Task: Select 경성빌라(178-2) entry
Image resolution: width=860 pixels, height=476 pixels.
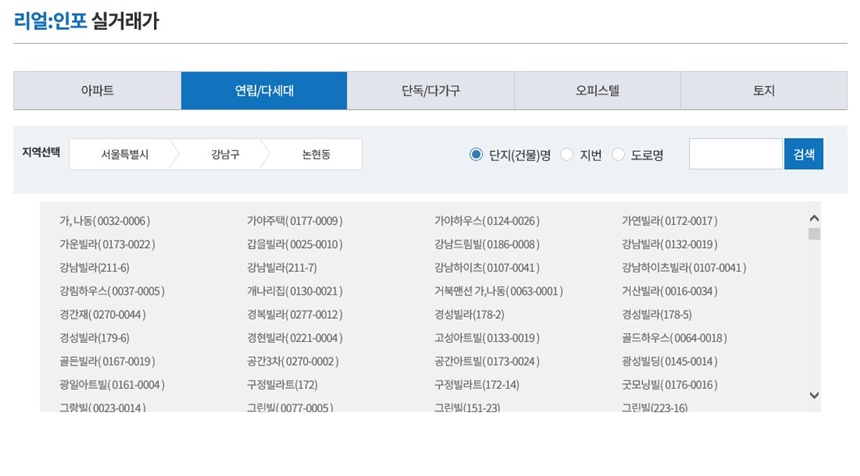Action: (469, 315)
